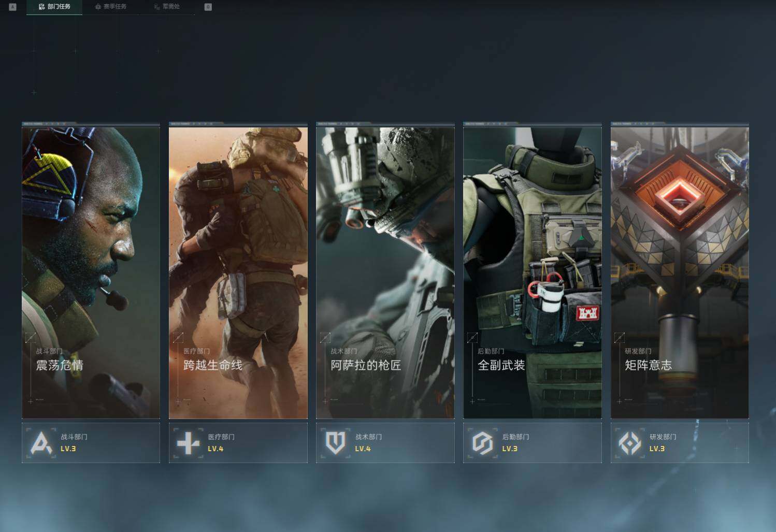Click the LV.3 level of 研发部门
Screen dimensions: 776x532
pyautogui.click(x=657, y=449)
